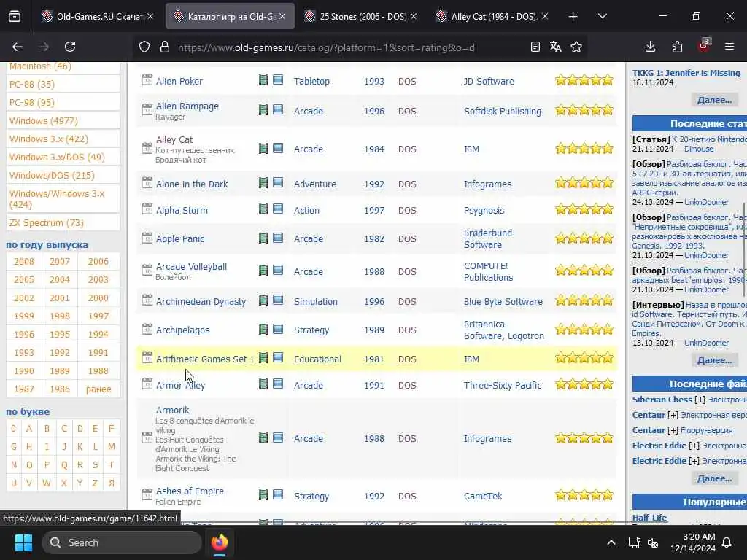The width and height of the screenshot is (747, 560).
Task: Click the Firefox View icon in tab bar
Action: coord(15,16)
